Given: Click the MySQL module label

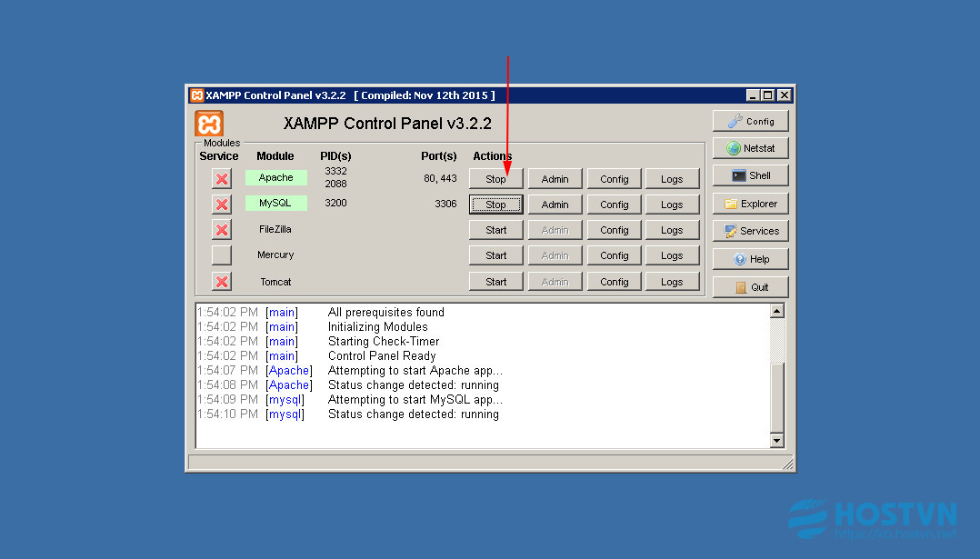Looking at the screenshot, I should [x=275, y=203].
